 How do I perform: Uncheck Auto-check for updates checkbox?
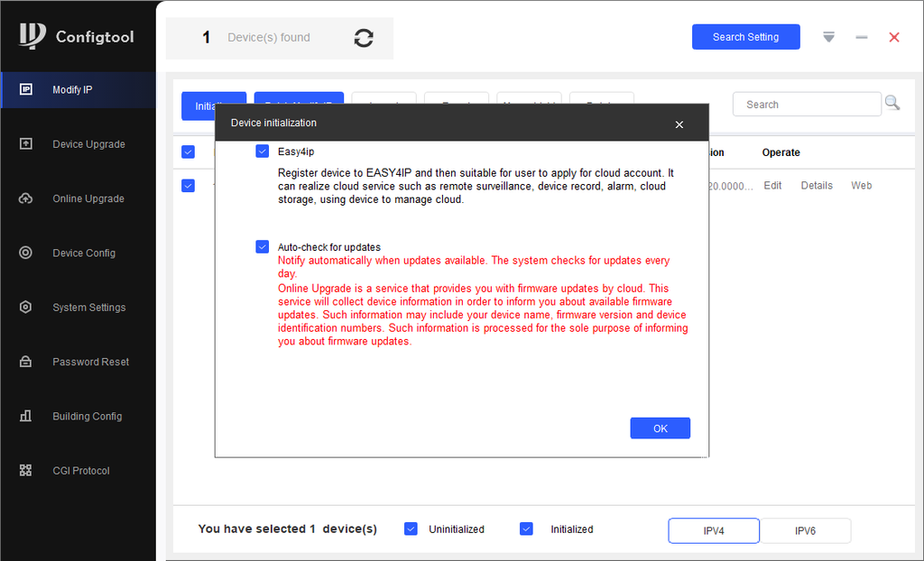[263, 247]
